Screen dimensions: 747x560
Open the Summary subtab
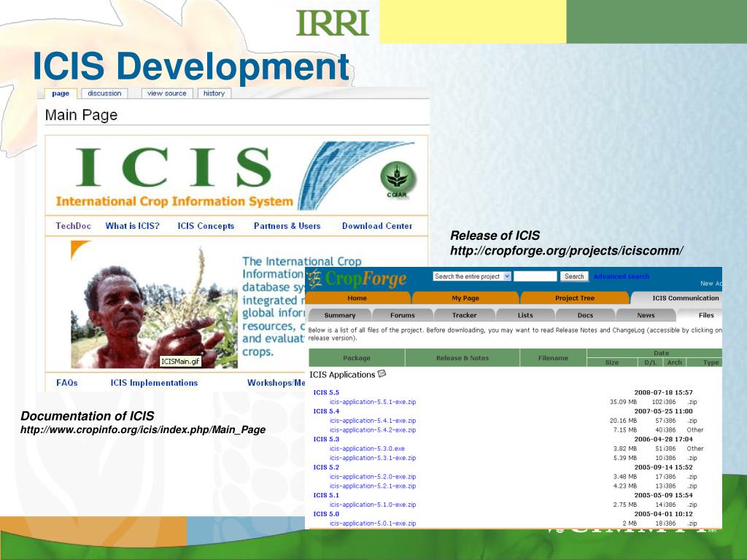click(340, 315)
